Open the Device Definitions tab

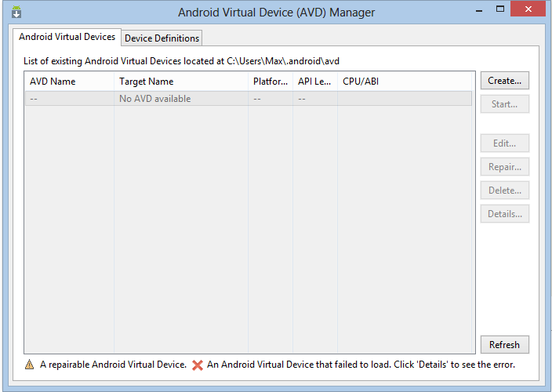coord(162,38)
